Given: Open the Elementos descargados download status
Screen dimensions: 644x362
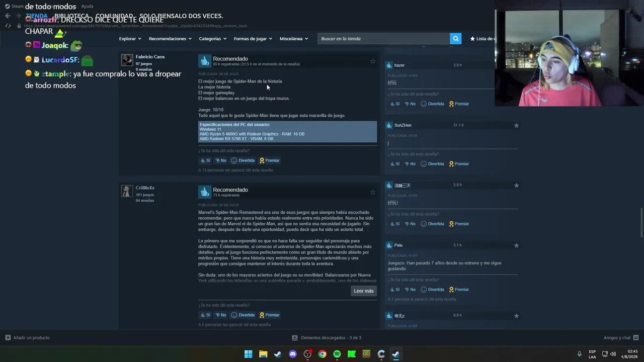Looking at the screenshot, I should point(327,338).
